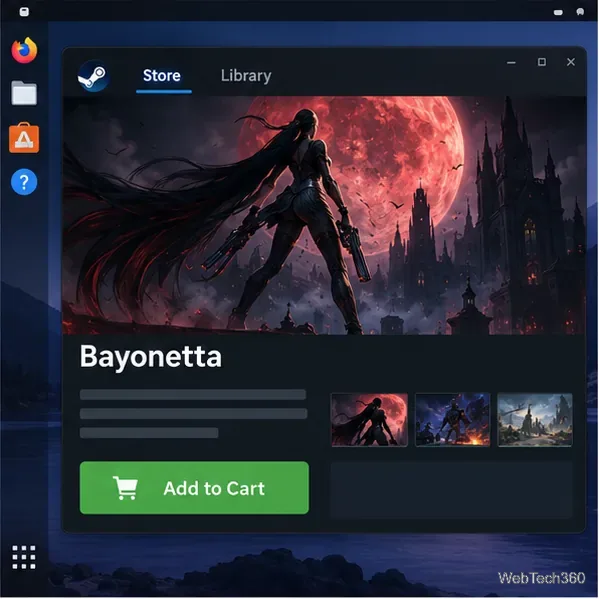The height and width of the screenshot is (599, 599).
Task: Open the Files folder icon in dock
Action: coord(24,93)
